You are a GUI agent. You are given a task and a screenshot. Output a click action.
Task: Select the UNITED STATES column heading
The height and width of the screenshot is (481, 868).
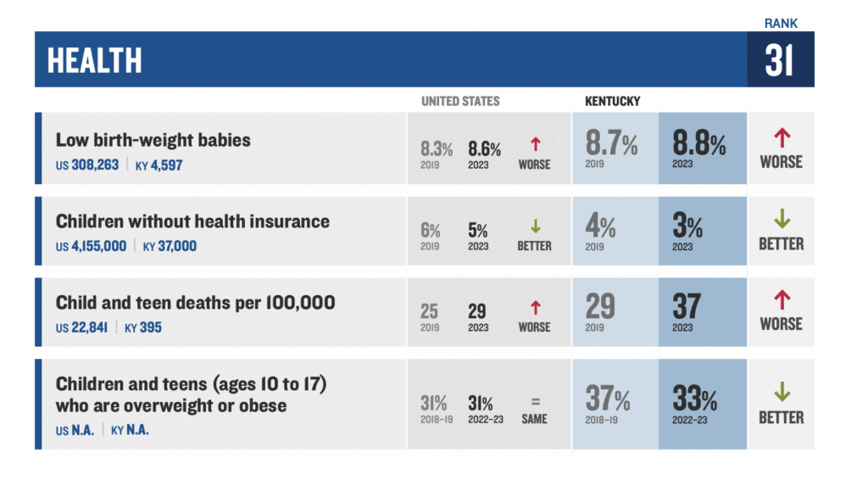pos(460,101)
